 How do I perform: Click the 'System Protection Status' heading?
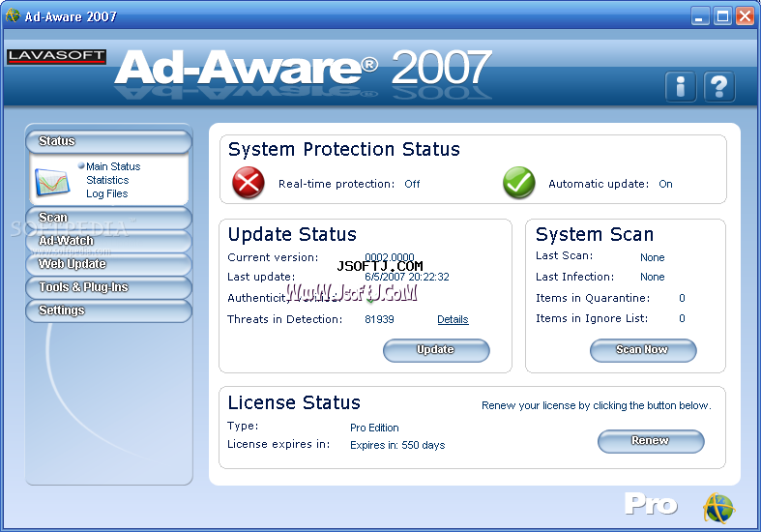pos(343,149)
